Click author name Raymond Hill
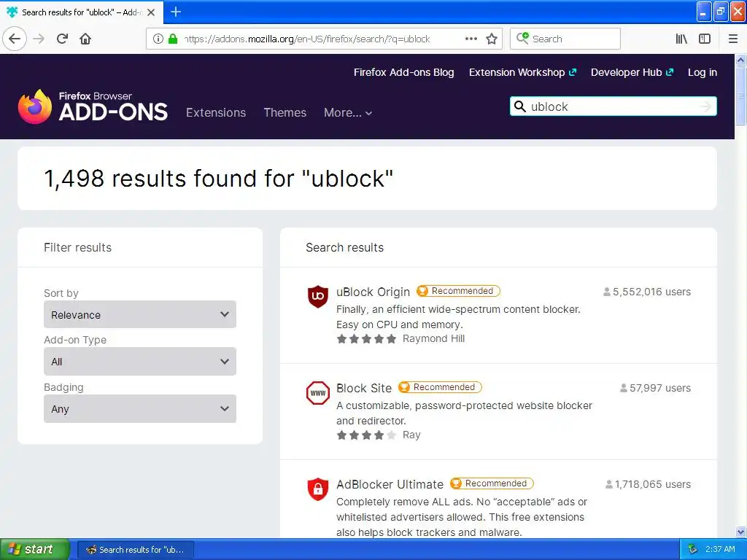The image size is (747, 560). point(433,338)
